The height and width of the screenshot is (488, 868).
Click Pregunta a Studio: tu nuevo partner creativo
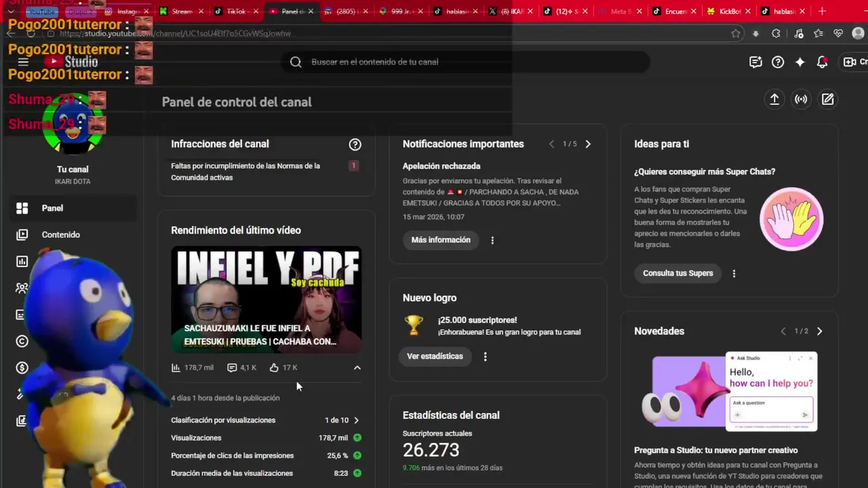coord(715,450)
